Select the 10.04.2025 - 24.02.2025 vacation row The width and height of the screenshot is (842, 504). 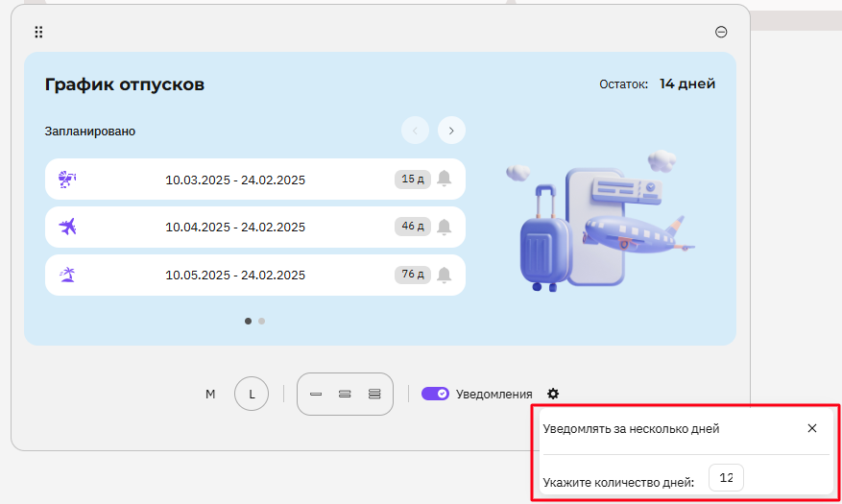click(x=255, y=228)
